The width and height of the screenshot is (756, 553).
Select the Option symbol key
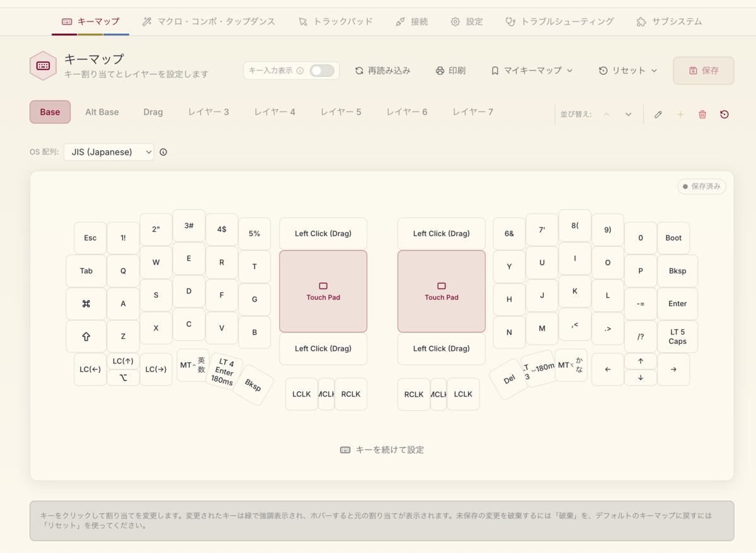click(123, 378)
